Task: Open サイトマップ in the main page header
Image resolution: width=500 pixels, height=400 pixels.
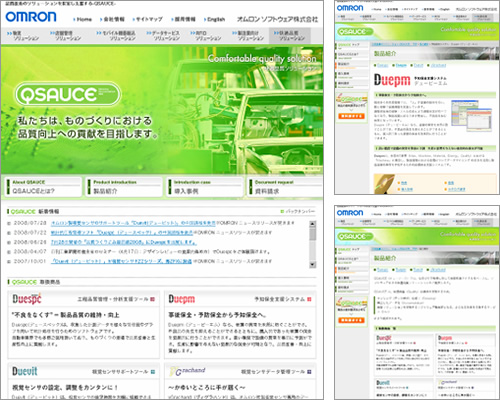Action: coord(148,19)
